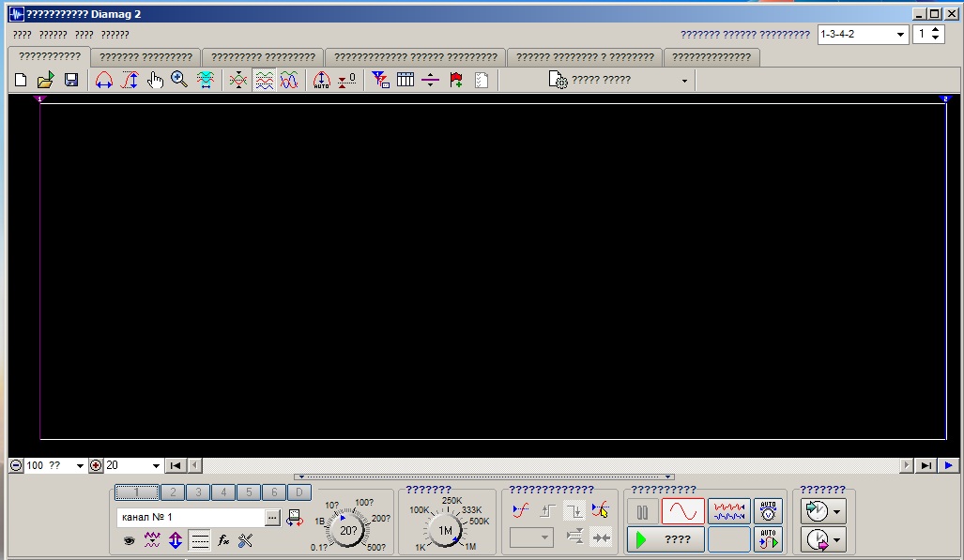964x560 pixels.
Task: Toggle the dashed grid lines button
Action: [199, 541]
